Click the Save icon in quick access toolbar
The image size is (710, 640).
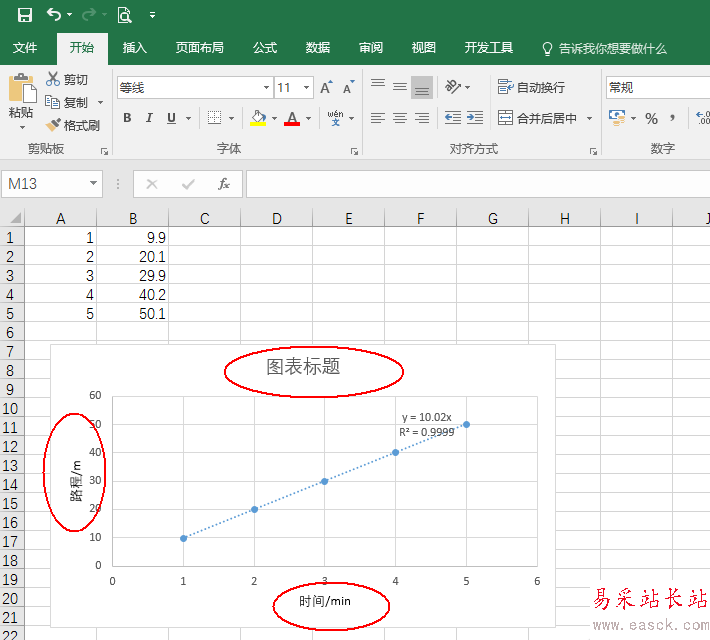pos(24,15)
